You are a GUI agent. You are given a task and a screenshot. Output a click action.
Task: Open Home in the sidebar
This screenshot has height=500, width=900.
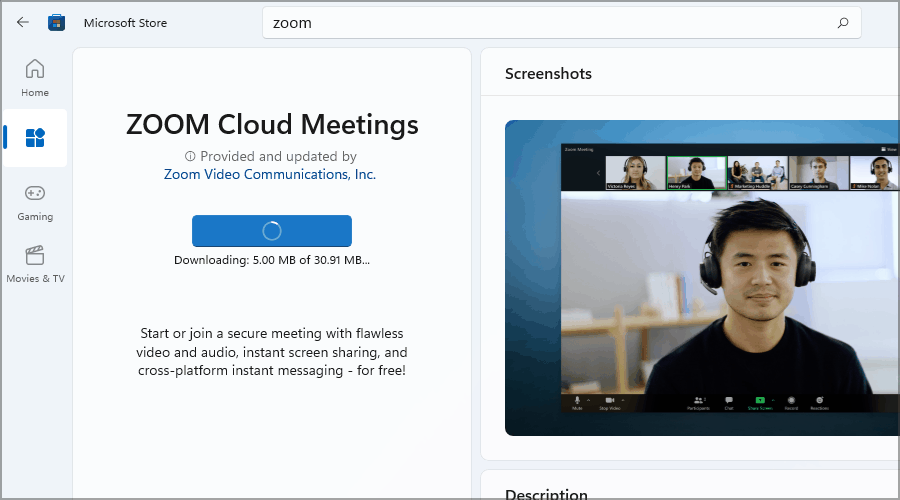pos(35,78)
